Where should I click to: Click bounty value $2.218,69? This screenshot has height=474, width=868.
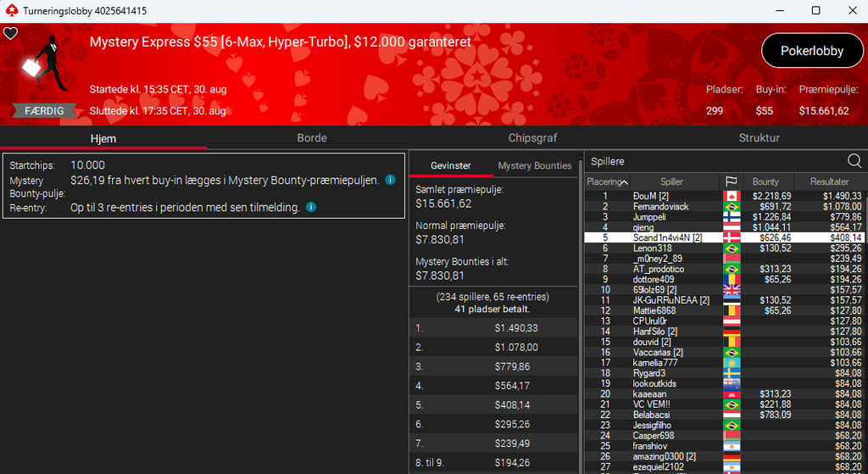pyautogui.click(x=771, y=196)
